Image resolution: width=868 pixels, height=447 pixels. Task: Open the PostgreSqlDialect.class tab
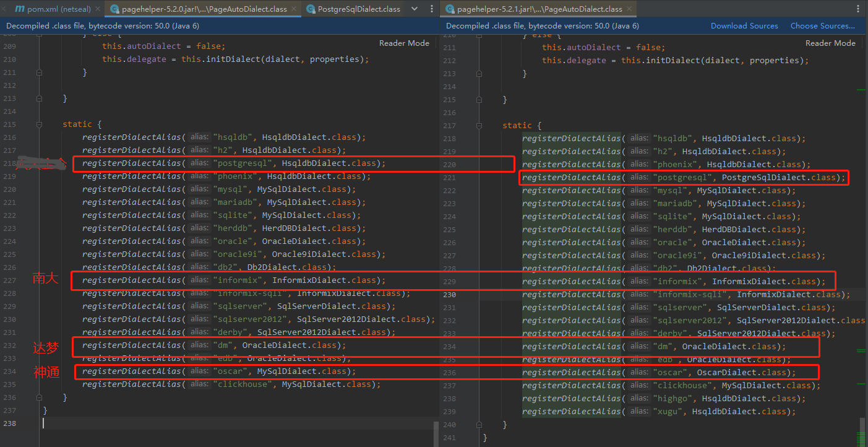(355, 9)
